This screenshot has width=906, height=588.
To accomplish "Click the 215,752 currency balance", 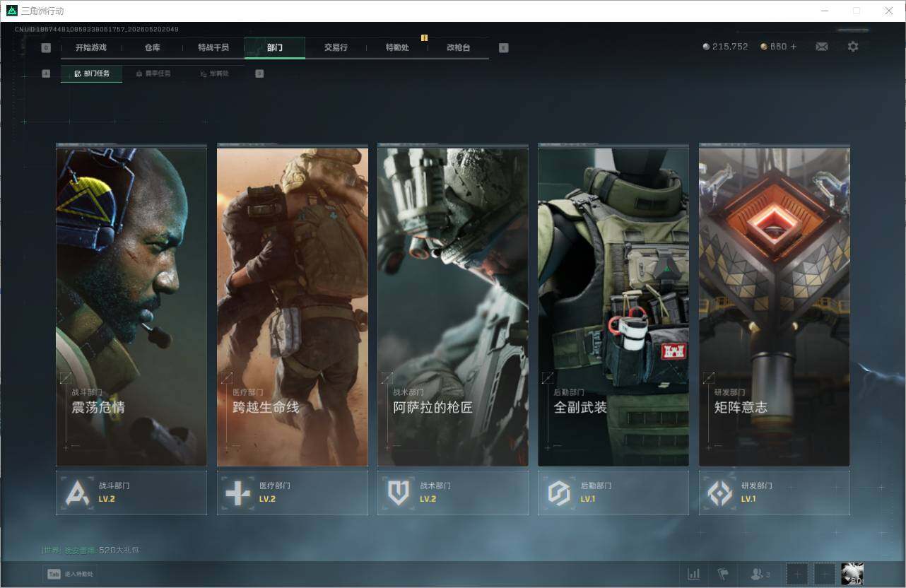I will coord(725,47).
